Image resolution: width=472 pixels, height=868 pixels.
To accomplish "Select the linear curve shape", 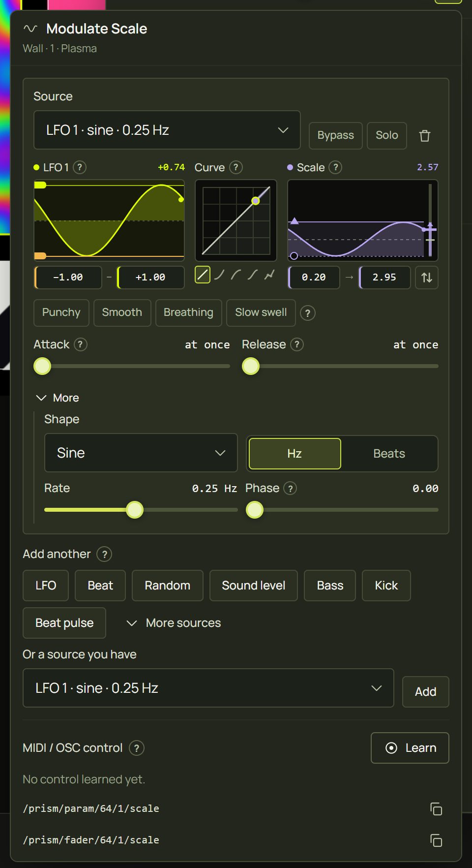I will (x=203, y=275).
